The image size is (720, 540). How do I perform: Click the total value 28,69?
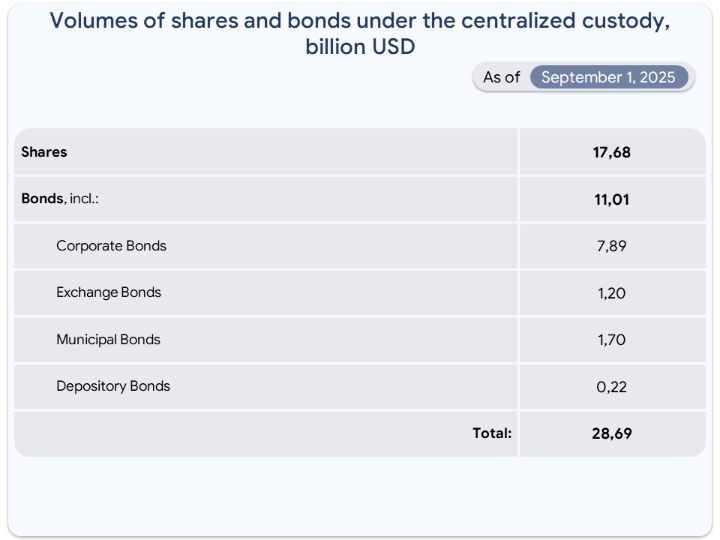[611, 434]
